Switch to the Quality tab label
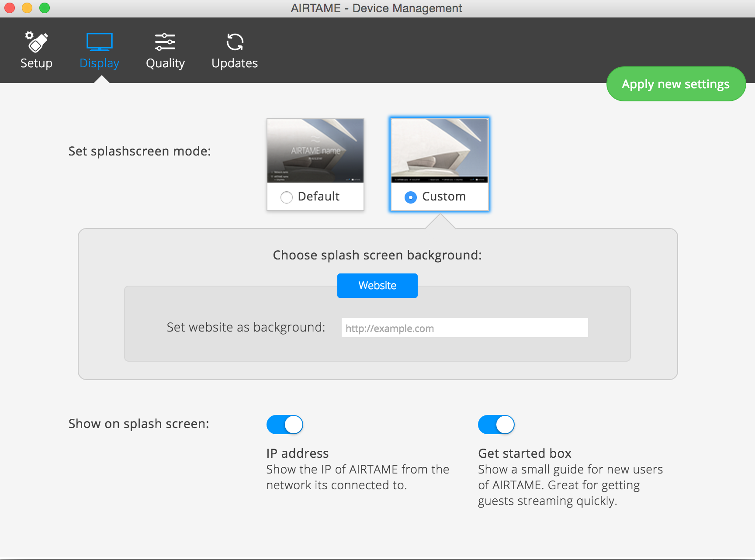The image size is (755, 560). click(165, 64)
